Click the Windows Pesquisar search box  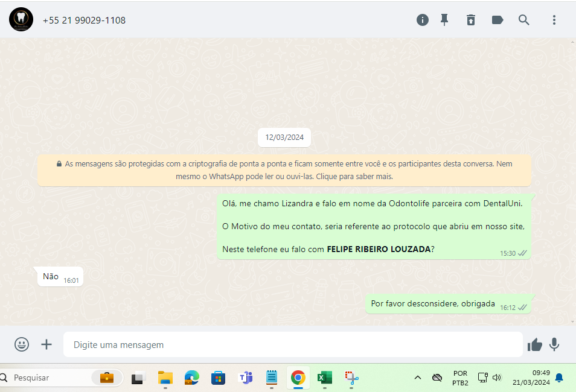click(60, 378)
